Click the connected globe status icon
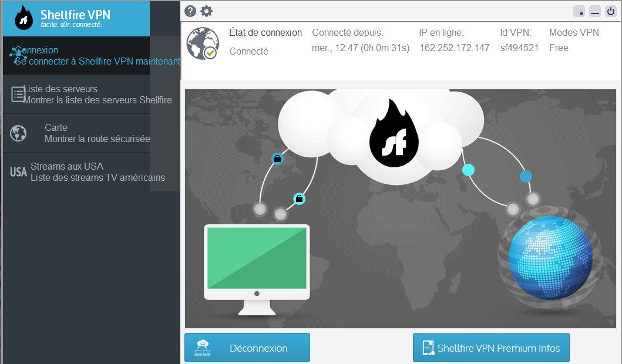Screen dimensions: 622x364 tap(202, 43)
